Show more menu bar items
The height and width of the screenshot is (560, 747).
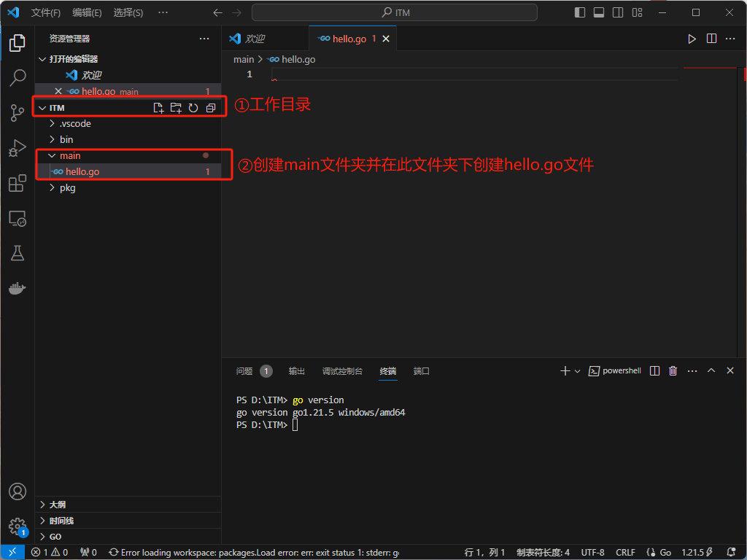pyautogui.click(x=163, y=13)
